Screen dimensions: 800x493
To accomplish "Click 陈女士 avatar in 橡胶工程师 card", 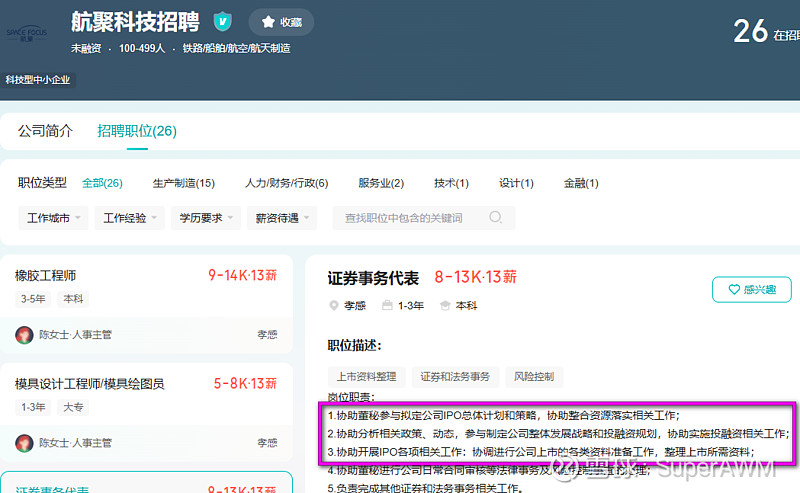I will (x=25, y=335).
